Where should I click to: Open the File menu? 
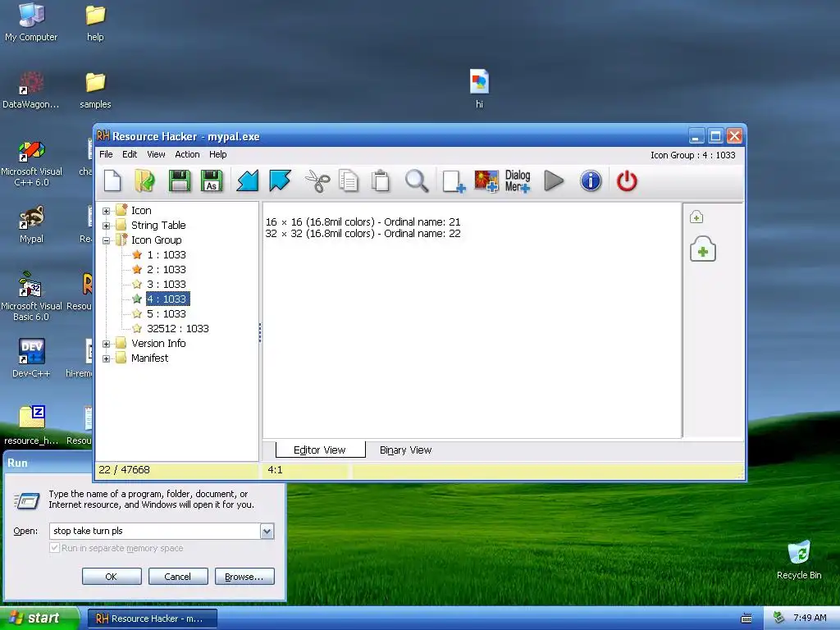[106, 154]
